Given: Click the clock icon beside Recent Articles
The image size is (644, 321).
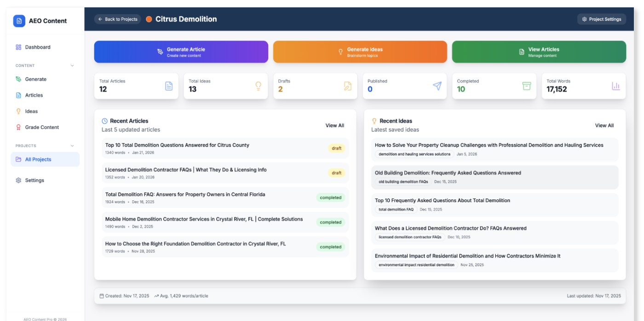Looking at the screenshot, I should coord(104,121).
